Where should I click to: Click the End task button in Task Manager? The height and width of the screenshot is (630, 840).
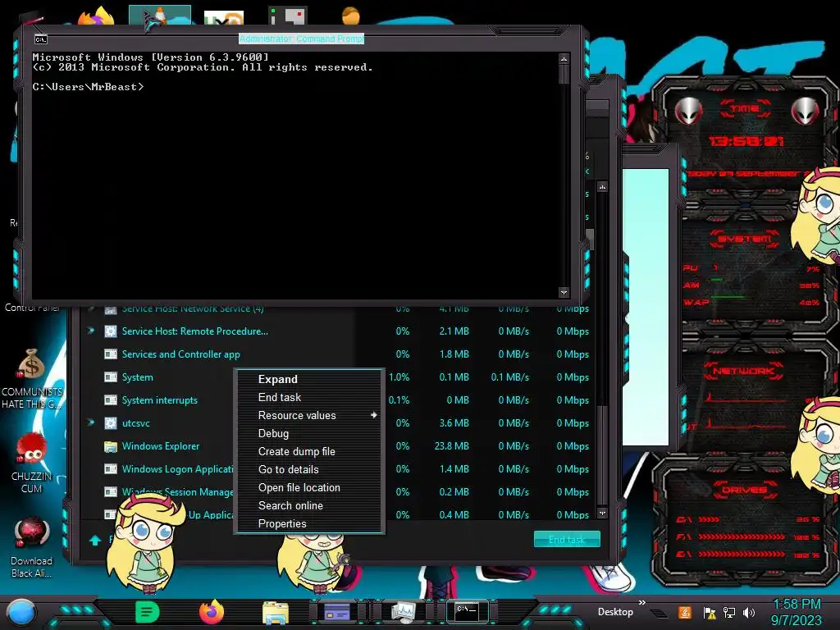[x=567, y=540]
